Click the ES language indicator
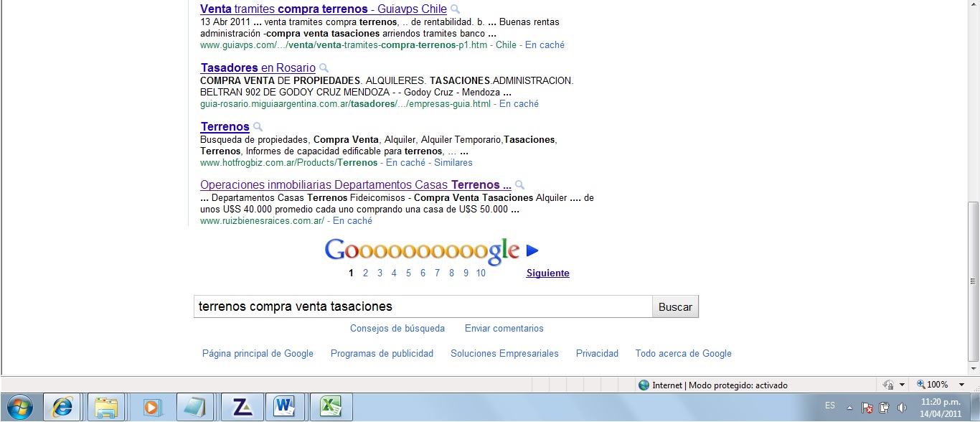The width and height of the screenshot is (980, 422). tap(830, 406)
